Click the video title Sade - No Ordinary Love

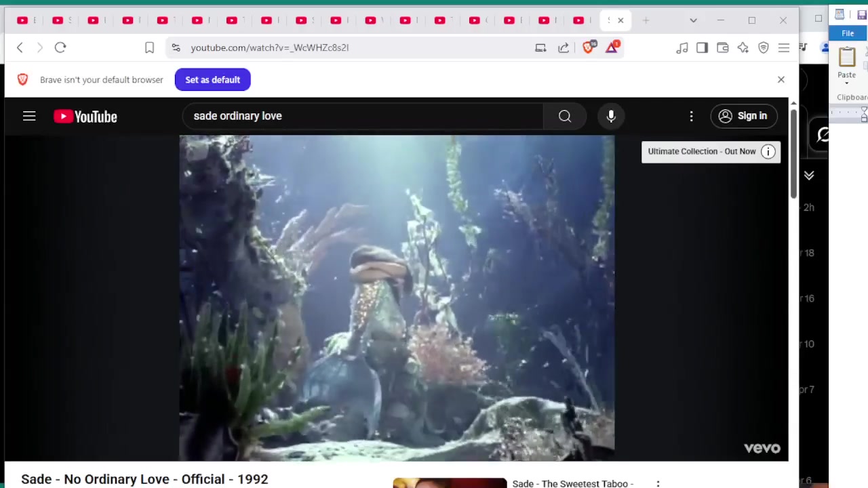point(144,479)
